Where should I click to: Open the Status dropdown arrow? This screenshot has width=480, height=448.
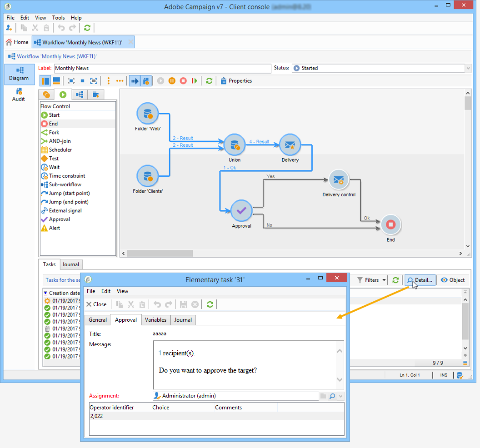(x=468, y=68)
